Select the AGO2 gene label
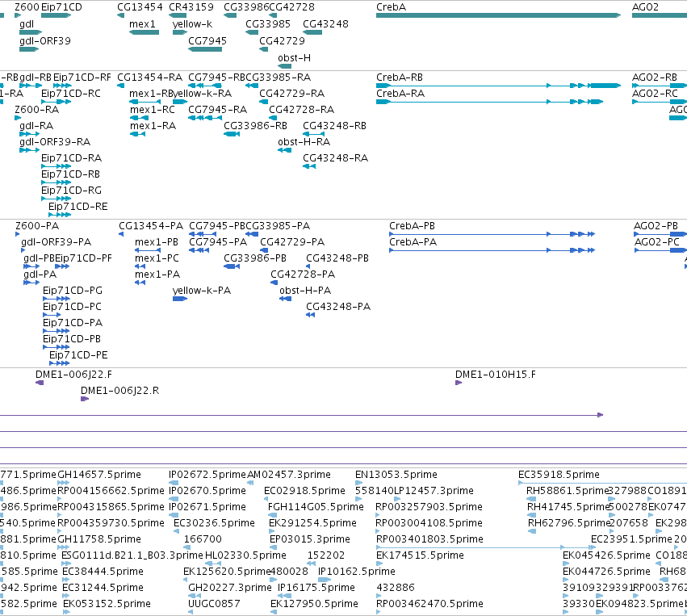 [x=645, y=7]
